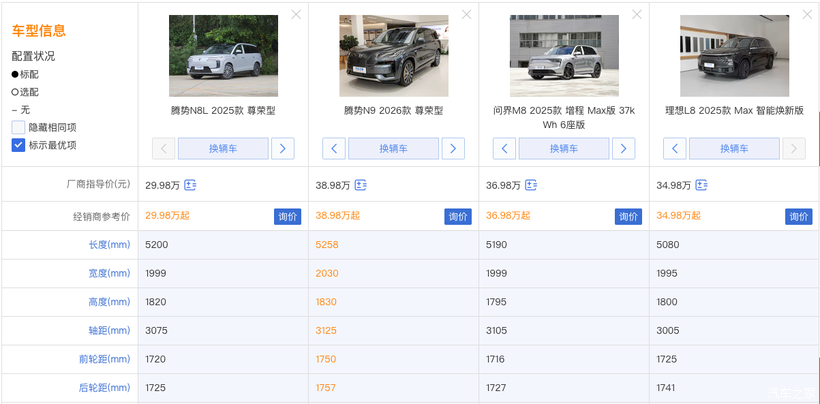This screenshot has width=820, height=404.
Task: Open 腾势N8L car photo
Action: (223, 56)
